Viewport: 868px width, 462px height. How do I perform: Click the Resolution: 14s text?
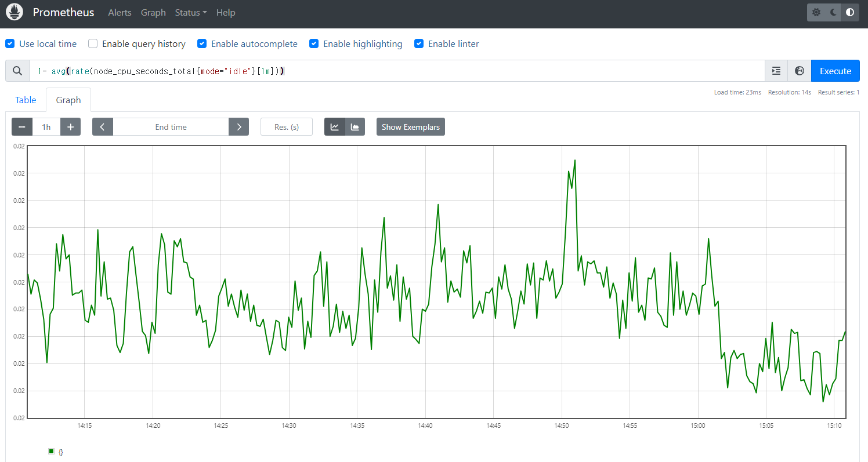pos(790,93)
